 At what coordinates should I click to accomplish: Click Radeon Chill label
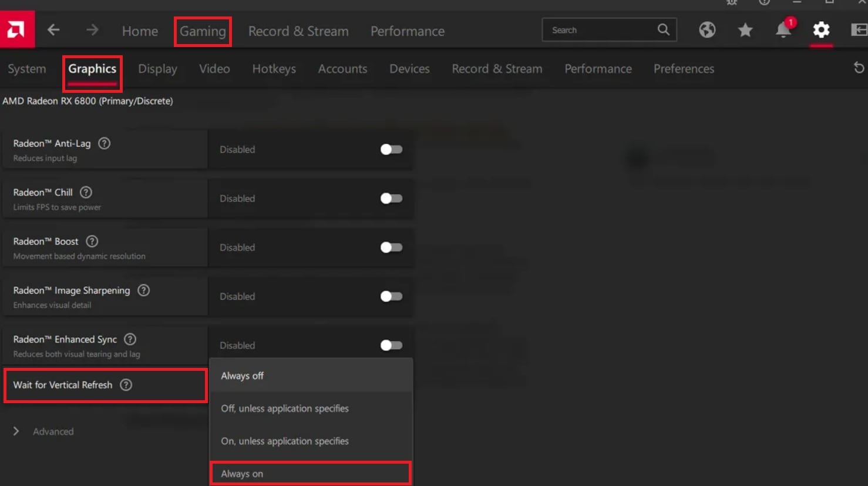pyautogui.click(x=43, y=192)
